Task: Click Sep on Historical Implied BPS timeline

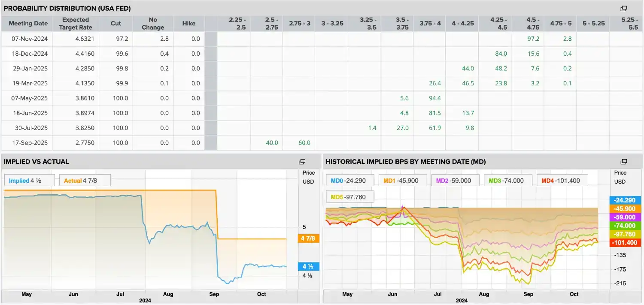Action: point(529,294)
